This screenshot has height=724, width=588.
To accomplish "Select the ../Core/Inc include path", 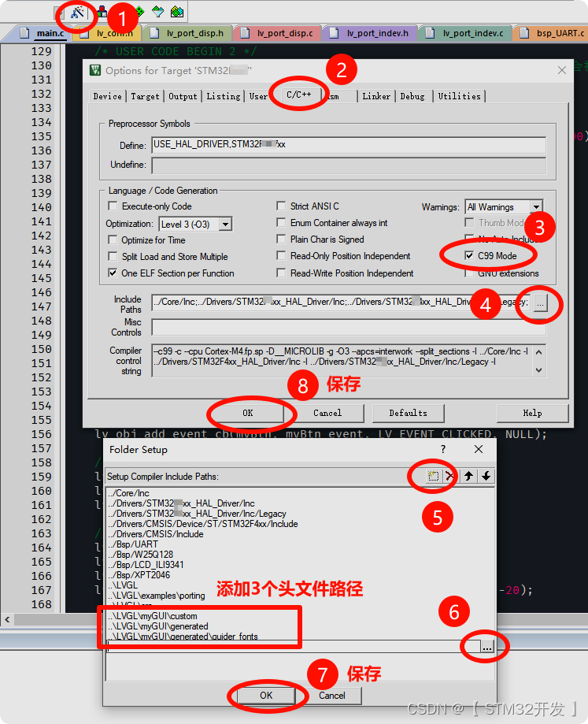I will (x=128, y=493).
